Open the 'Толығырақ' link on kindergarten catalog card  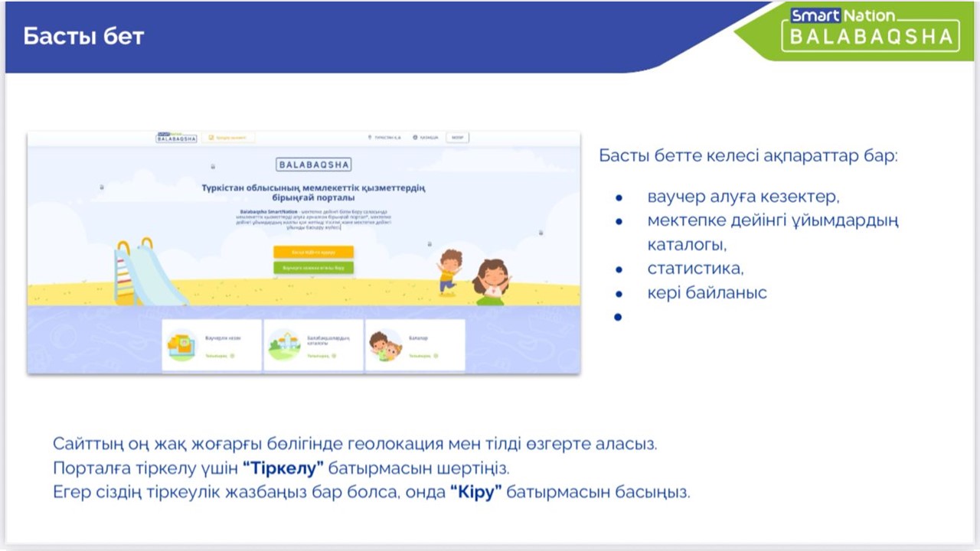click(x=321, y=356)
